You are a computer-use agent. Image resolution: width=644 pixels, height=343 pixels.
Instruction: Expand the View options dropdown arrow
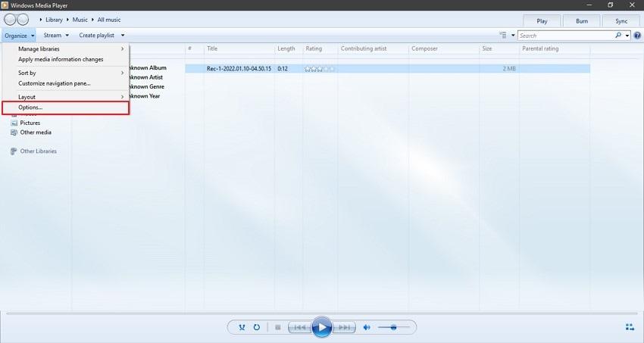513,36
